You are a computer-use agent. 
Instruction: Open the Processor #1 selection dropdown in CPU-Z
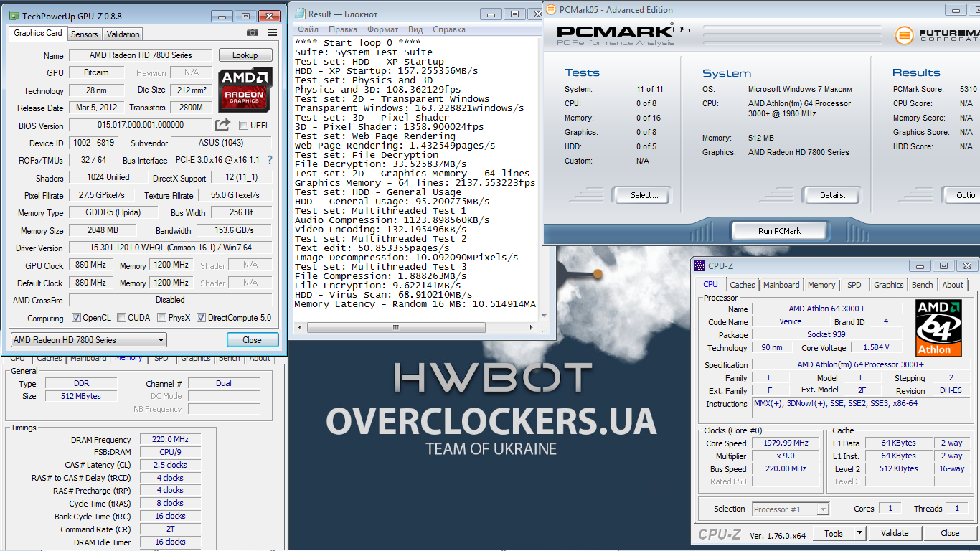pos(791,509)
